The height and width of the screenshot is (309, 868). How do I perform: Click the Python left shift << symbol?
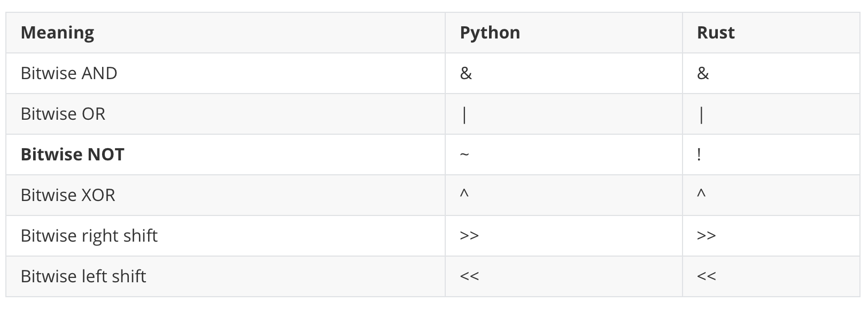(x=469, y=276)
